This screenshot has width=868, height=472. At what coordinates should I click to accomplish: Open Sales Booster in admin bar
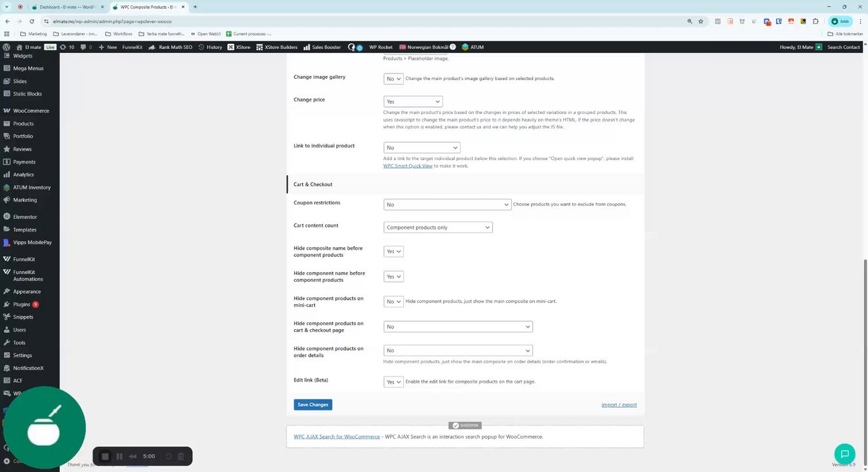[x=322, y=47]
